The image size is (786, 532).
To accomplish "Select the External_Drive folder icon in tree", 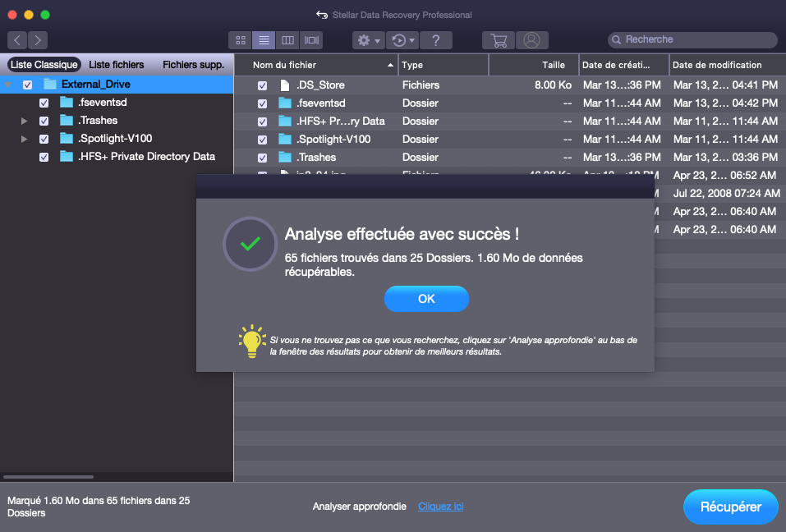I will (50, 84).
